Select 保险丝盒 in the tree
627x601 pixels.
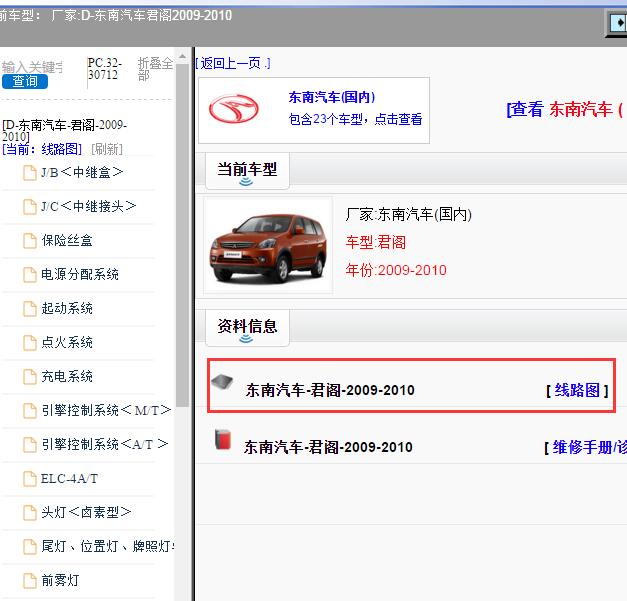(67, 241)
